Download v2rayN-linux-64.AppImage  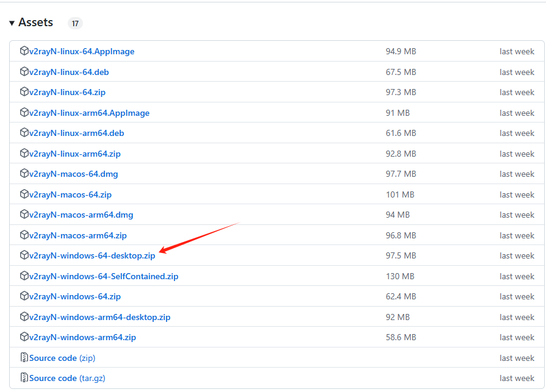pyautogui.click(x=82, y=51)
